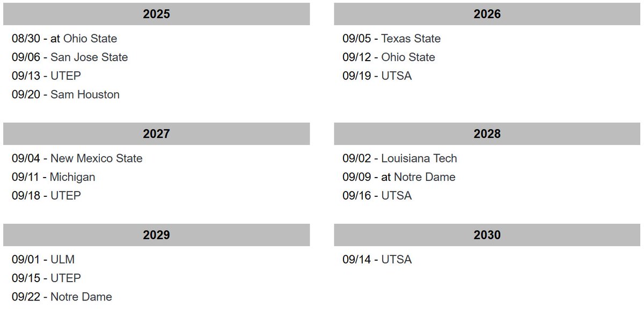Click the Texas State link

(x=411, y=39)
